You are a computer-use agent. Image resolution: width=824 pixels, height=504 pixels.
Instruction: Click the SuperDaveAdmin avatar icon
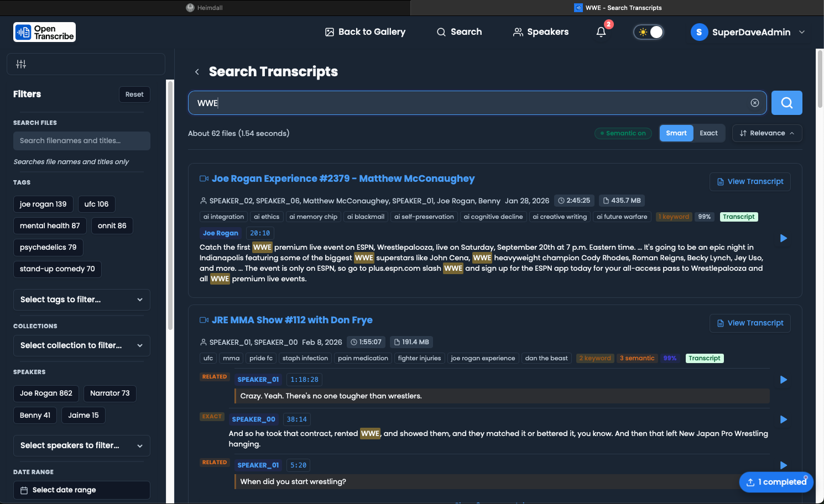pos(699,32)
